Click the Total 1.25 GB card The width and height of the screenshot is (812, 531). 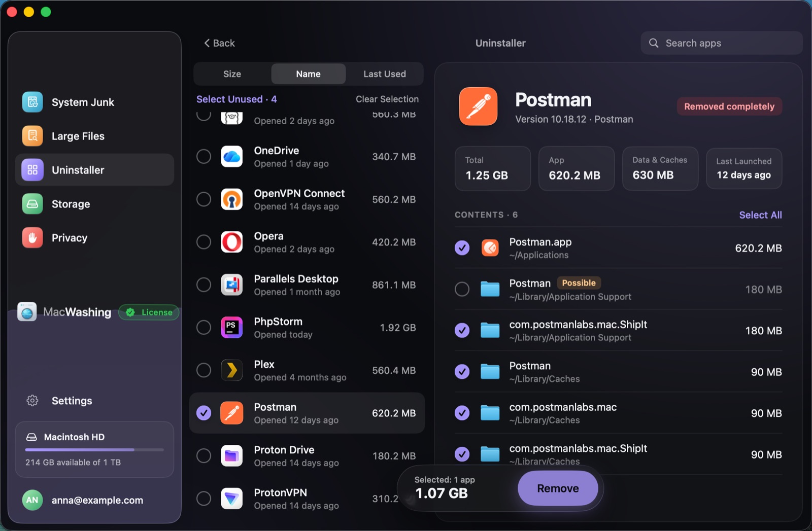point(493,168)
